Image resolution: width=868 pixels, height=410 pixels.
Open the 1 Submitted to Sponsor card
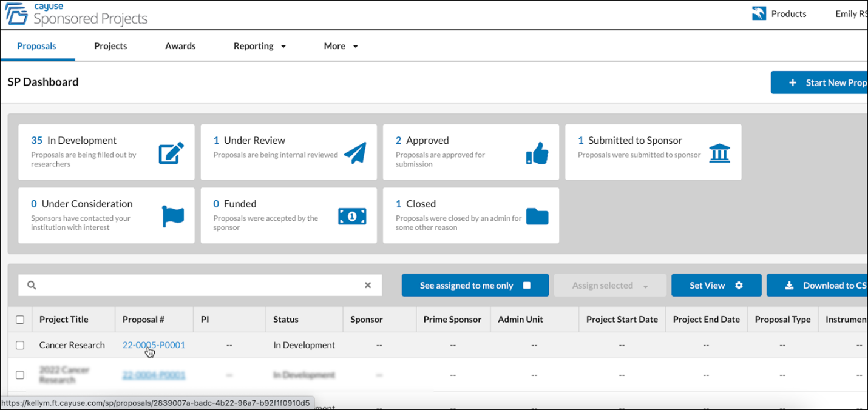point(653,152)
